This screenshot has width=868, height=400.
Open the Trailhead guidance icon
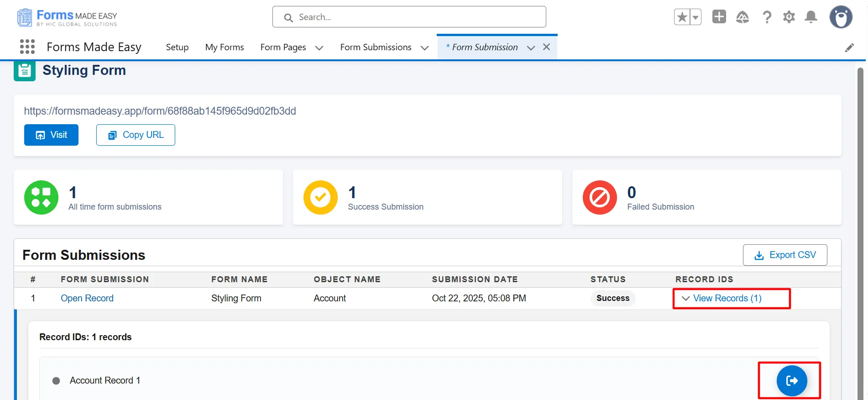pos(743,17)
